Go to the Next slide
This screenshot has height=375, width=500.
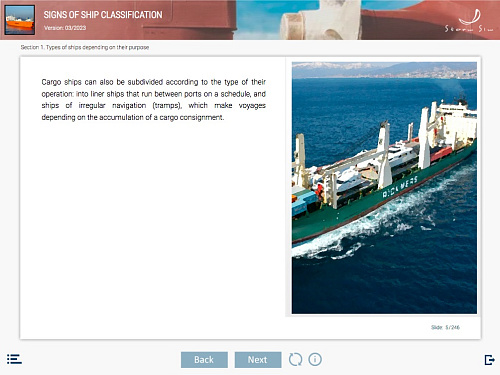click(x=258, y=360)
